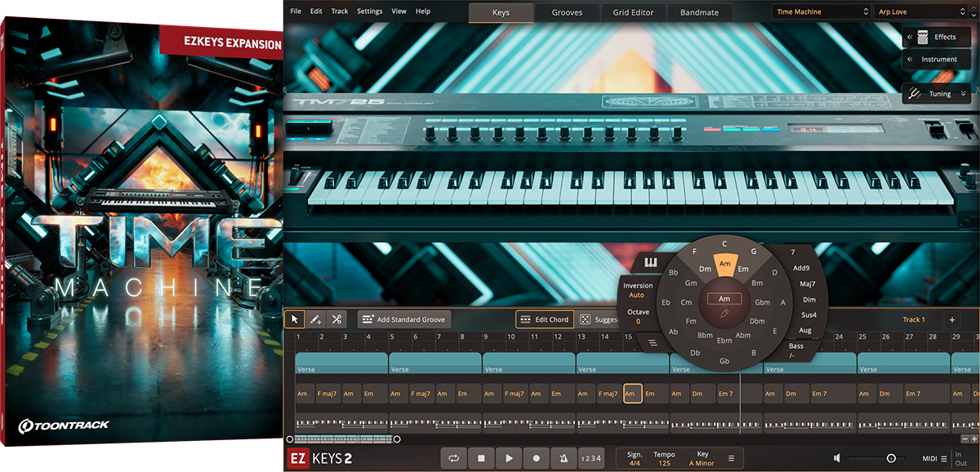Apply the Add9 chord type
The image size is (980, 472).
(x=801, y=268)
